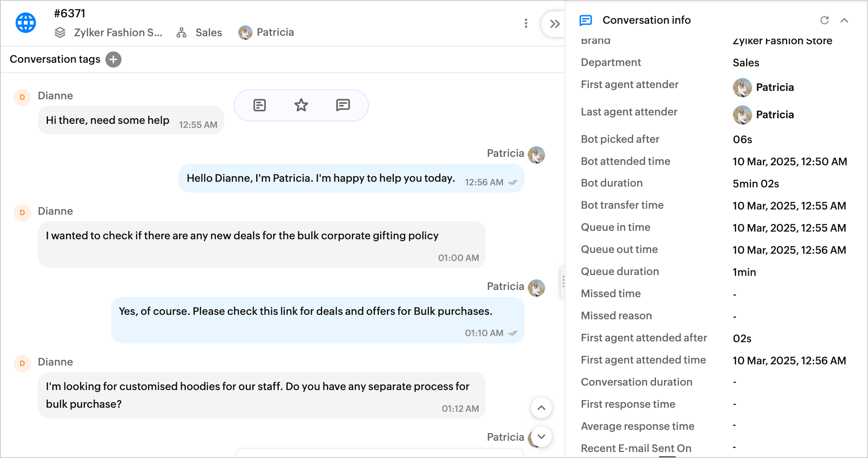Click Dianne's avatar on the first message

(22, 97)
